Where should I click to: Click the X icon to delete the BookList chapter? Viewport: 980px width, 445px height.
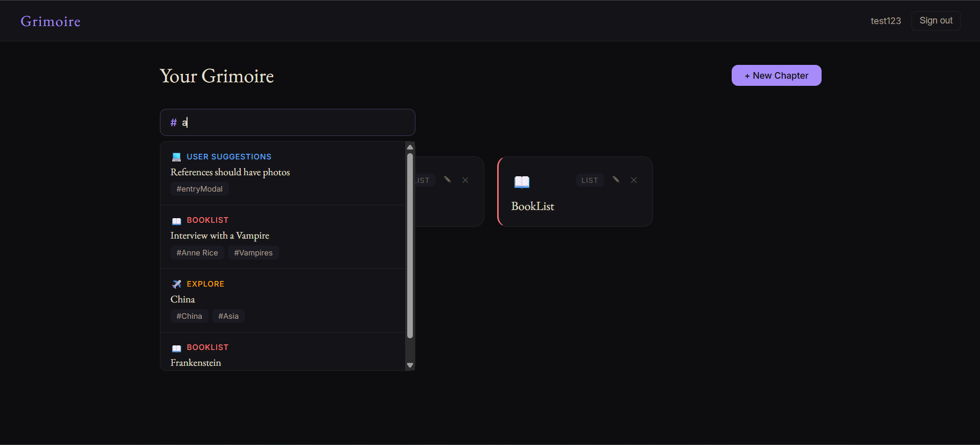coord(634,180)
